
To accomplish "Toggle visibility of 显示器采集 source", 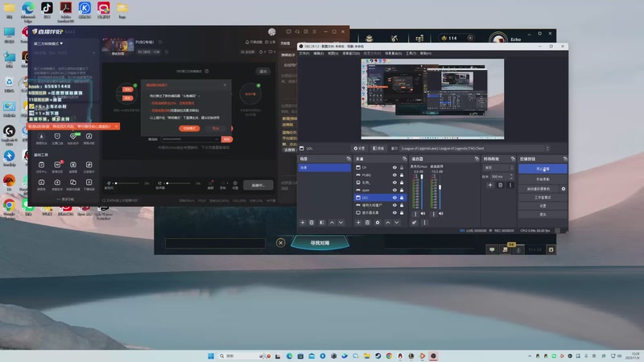I will tap(394, 212).
